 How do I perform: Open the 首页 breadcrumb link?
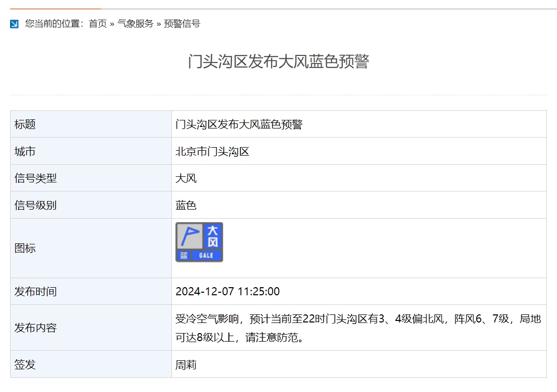(98, 24)
